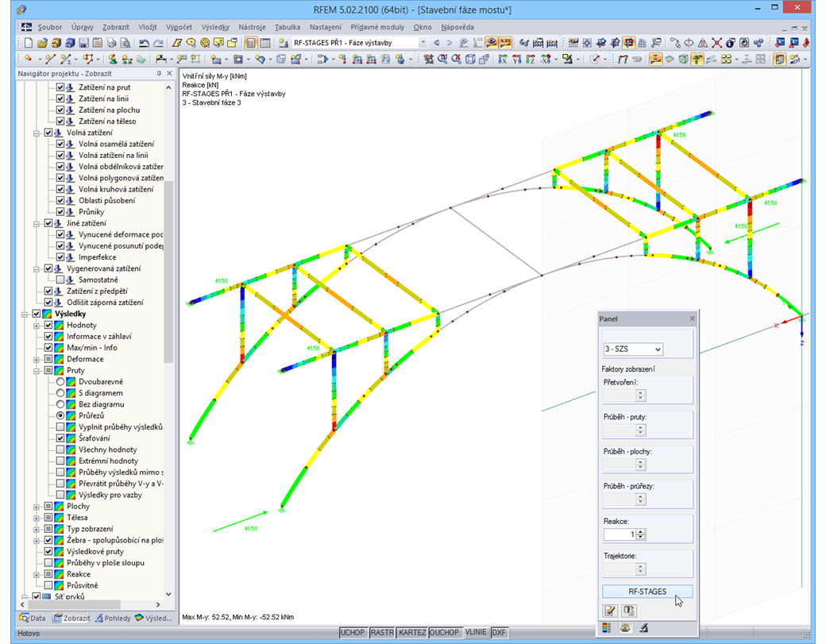The height and width of the screenshot is (644, 826).
Task: Click the Undo arrow icon
Action: (x=144, y=43)
